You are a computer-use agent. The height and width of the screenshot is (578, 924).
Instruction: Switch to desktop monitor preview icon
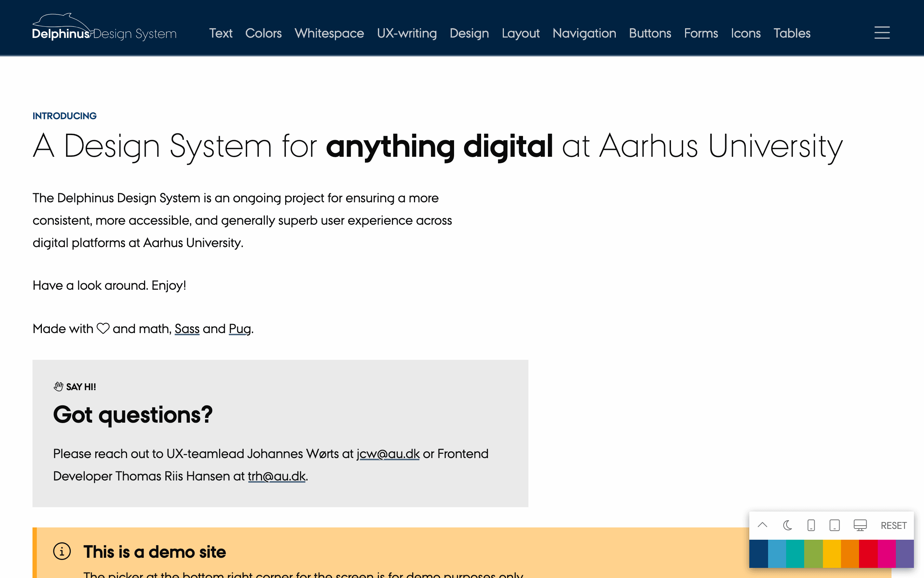click(860, 525)
